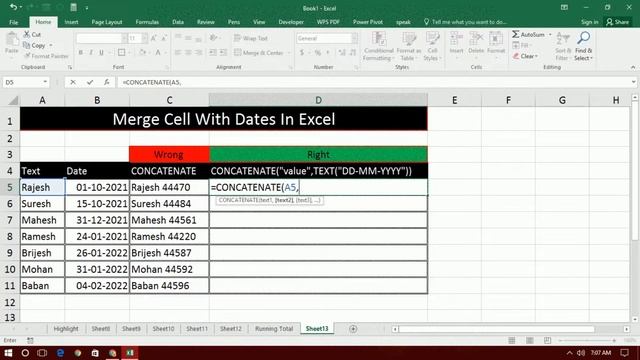Open Conditional Formatting menu

[378, 47]
